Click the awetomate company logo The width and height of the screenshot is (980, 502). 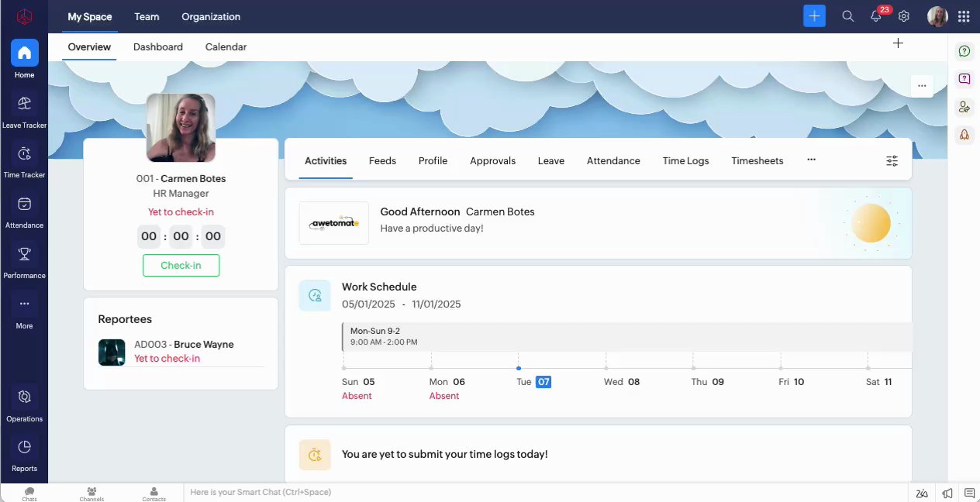pyautogui.click(x=334, y=223)
